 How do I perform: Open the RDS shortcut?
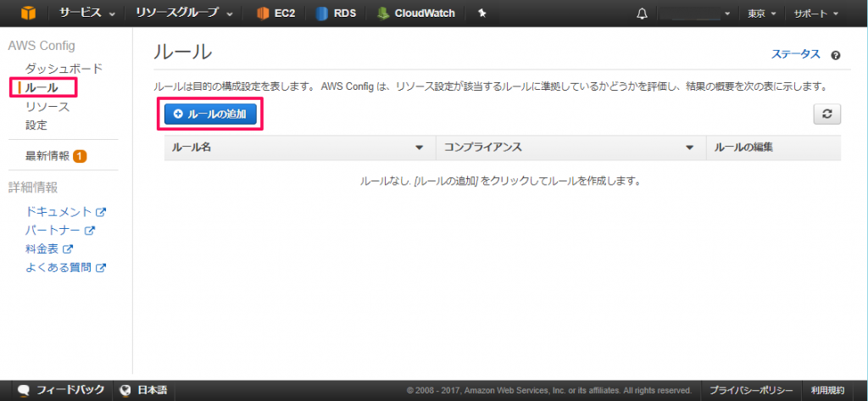[336, 14]
